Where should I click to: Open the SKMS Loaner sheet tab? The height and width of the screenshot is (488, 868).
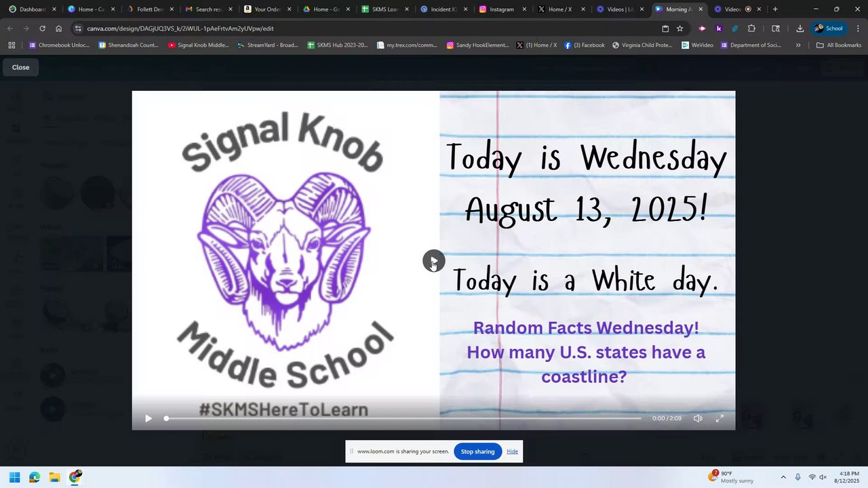pos(384,9)
